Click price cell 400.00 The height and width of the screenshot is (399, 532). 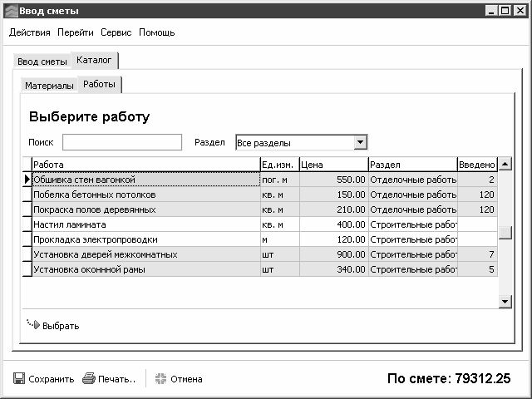point(334,224)
